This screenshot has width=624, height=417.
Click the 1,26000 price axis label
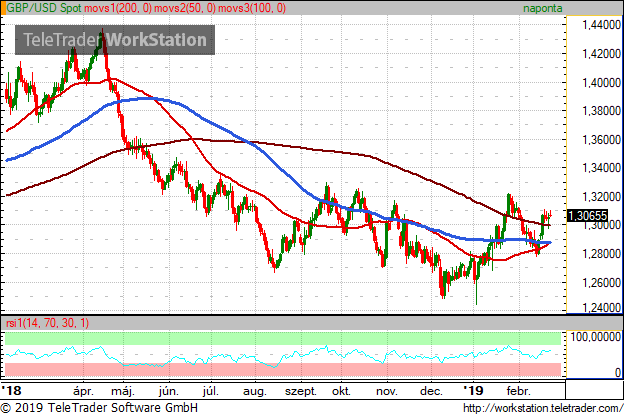[601, 283]
